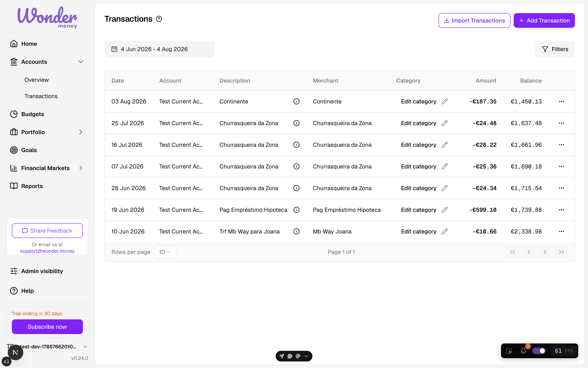This screenshot has width=588, height=368.
Task: Open the date range picker 4 Jun - 4 Aug
Action: pyautogui.click(x=160, y=49)
